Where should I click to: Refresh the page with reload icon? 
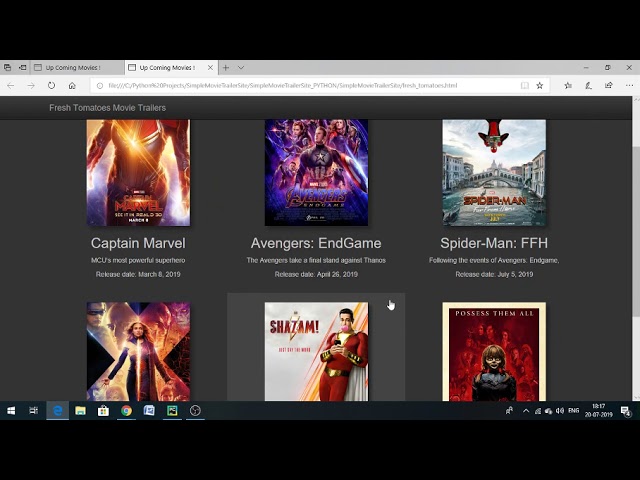point(51,85)
